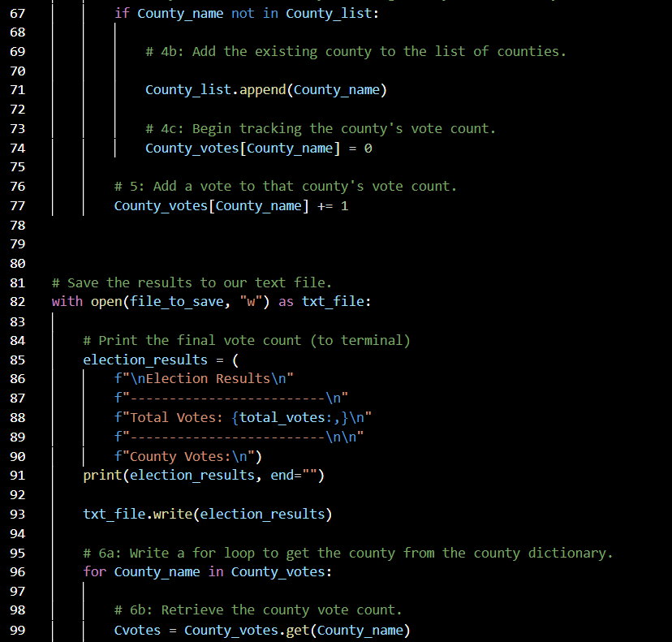The image size is (672, 642).
Task: Click the end="" argument on line 91
Action: pyautogui.click(x=292, y=475)
